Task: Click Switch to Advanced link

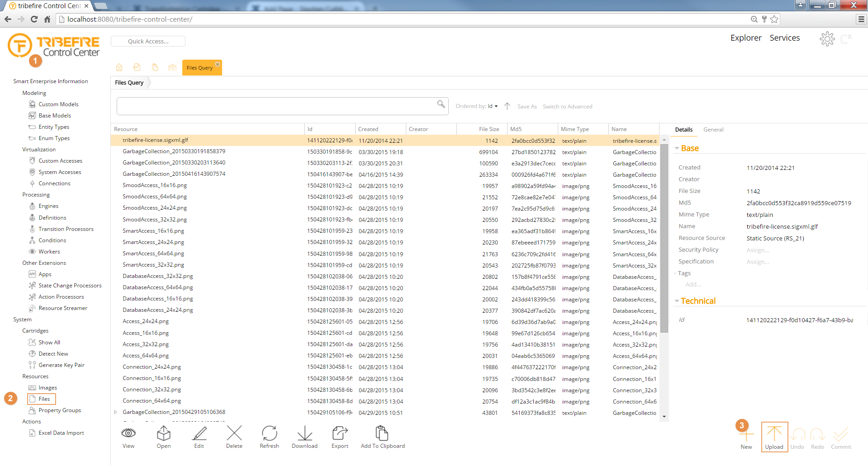Action: 567,107
